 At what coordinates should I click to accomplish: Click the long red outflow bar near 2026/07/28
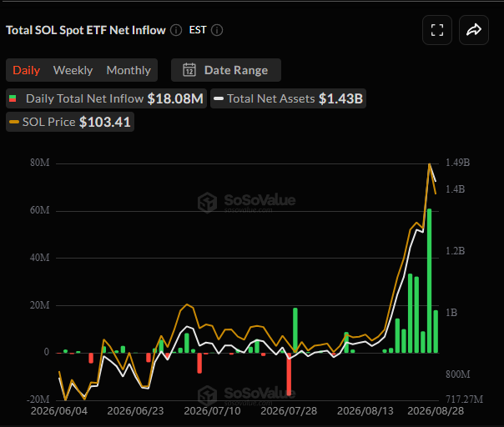[x=289, y=374]
